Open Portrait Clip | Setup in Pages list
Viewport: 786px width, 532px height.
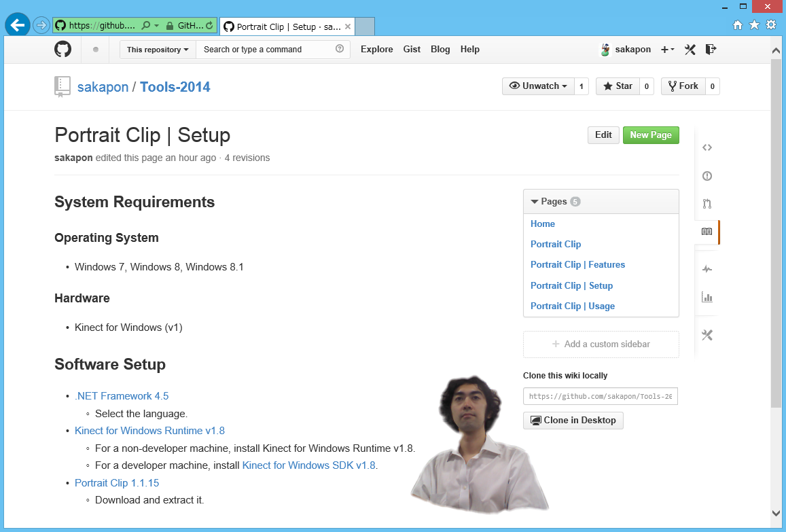(571, 285)
